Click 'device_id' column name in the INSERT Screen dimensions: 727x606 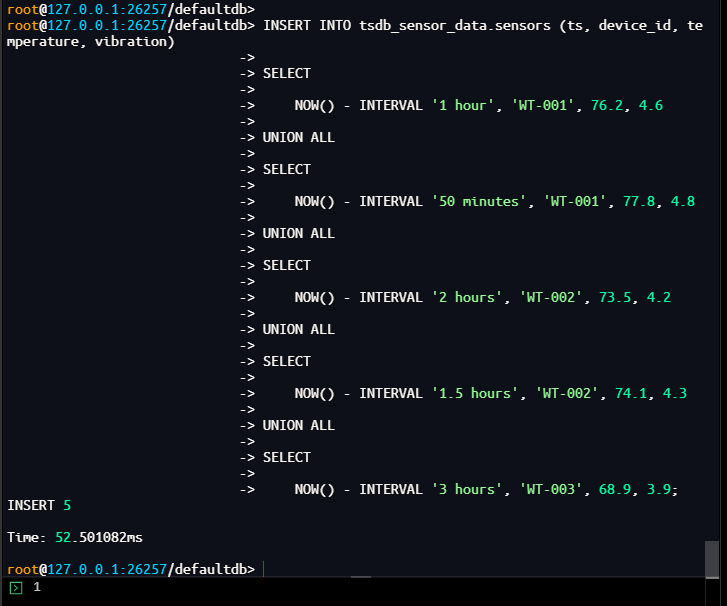635,26
